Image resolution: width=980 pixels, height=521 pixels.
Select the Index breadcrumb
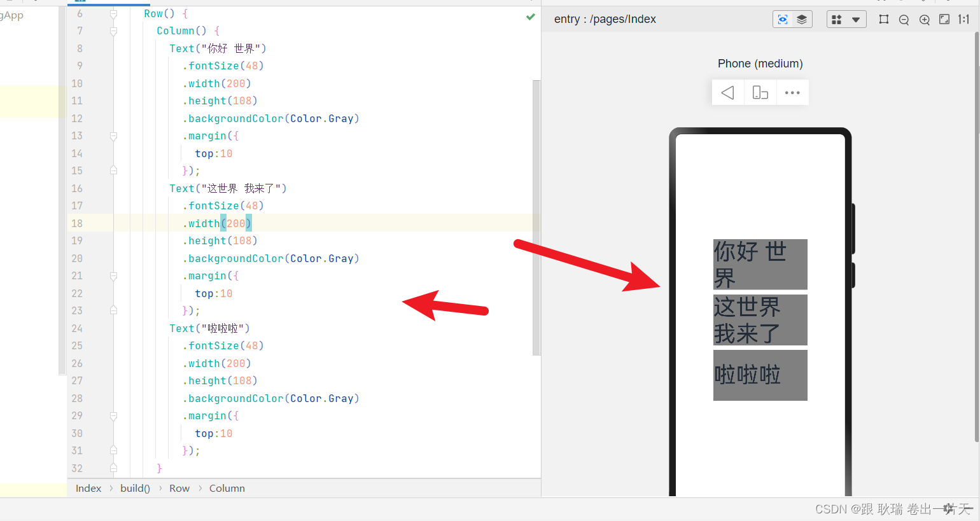point(88,489)
